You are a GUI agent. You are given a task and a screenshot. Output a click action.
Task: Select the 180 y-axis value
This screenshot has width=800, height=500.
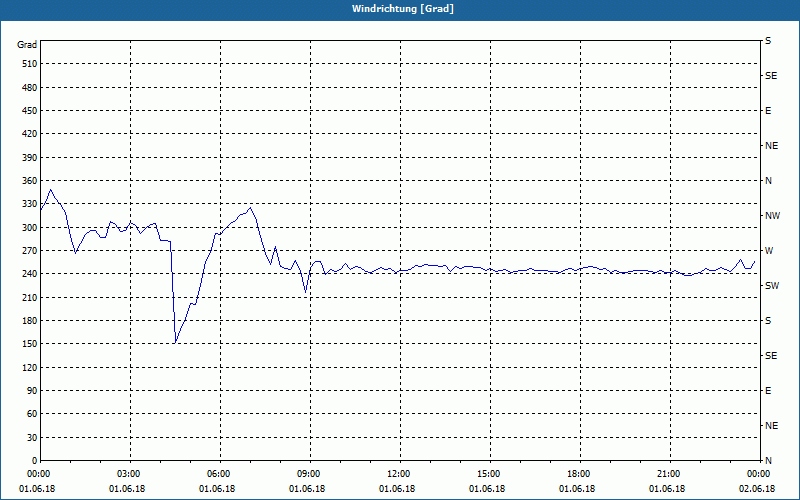[30, 320]
